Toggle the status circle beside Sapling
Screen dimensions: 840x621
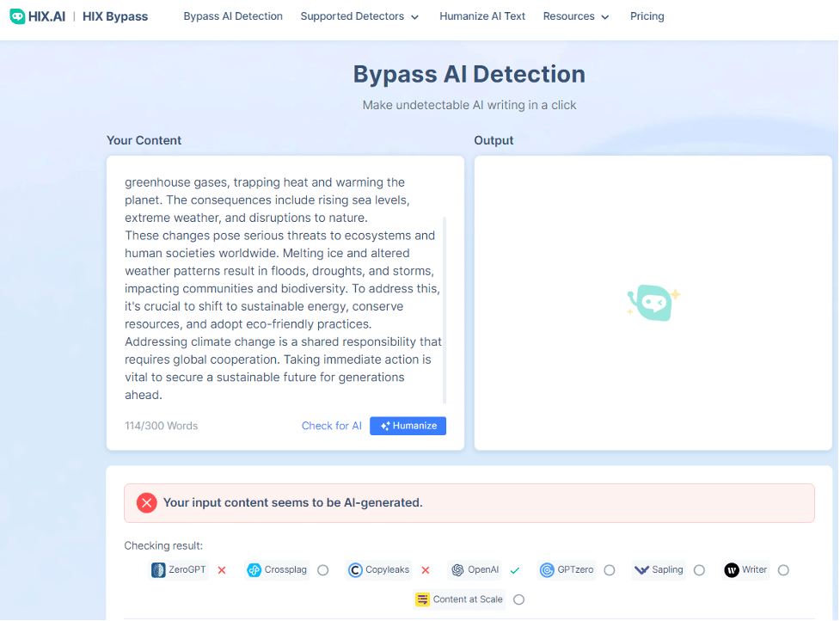699,569
